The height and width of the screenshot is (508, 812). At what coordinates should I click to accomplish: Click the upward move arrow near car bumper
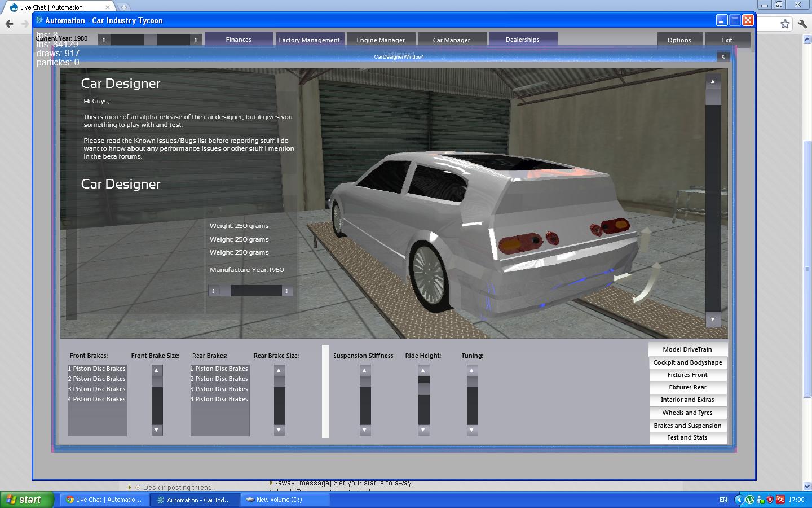[x=646, y=240]
